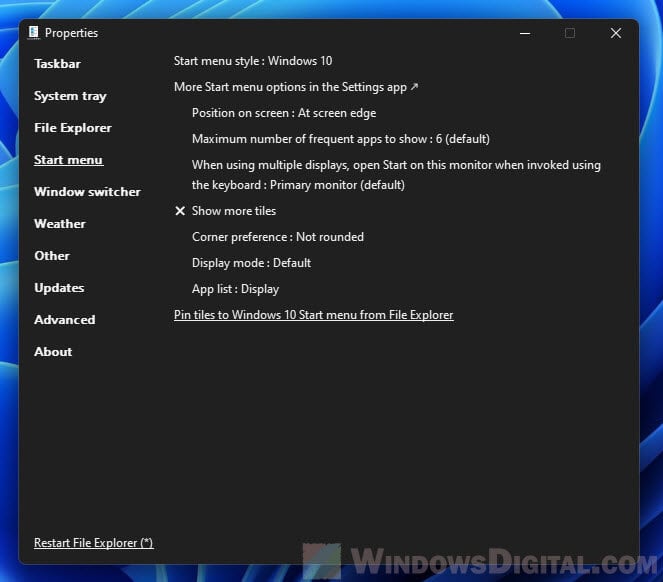Go to Window switcher section
Viewport: 663px width, 582px height.
click(87, 192)
